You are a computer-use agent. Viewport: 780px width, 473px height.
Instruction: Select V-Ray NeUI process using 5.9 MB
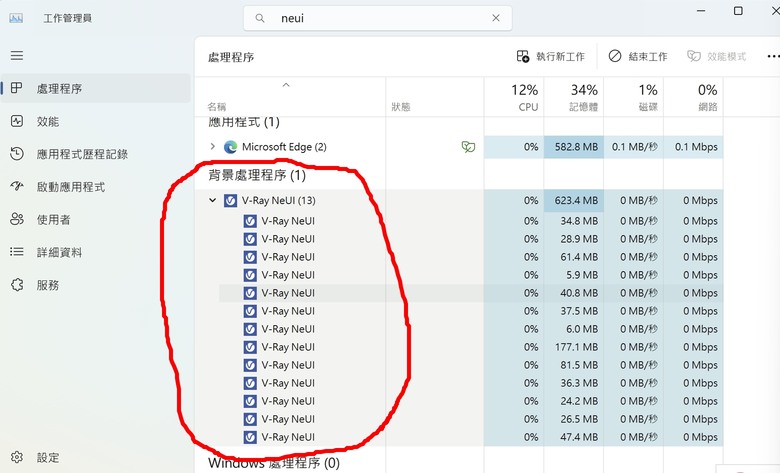click(471, 275)
